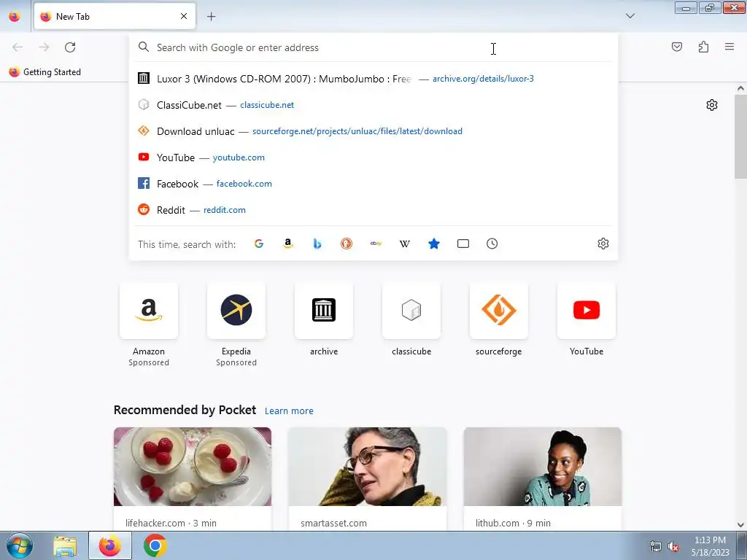
Task: Click the Reload page icon
Action: 70,47
